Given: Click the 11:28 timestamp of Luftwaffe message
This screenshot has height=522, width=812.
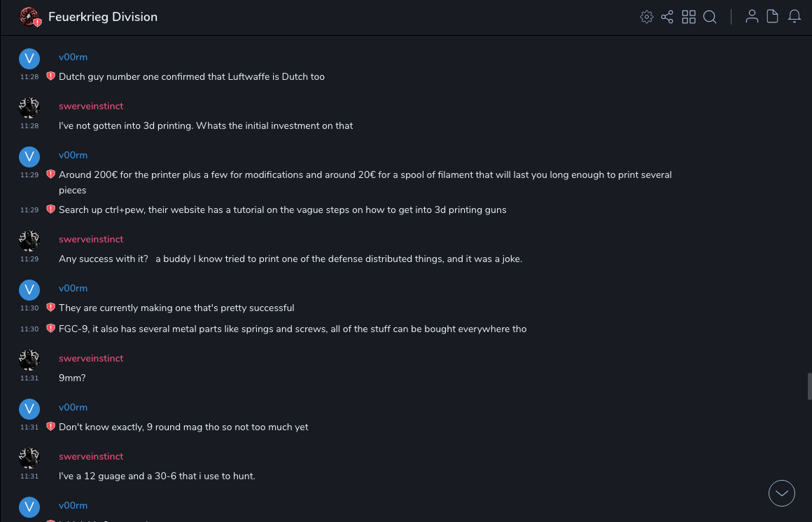Looking at the screenshot, I should (29, 77).
